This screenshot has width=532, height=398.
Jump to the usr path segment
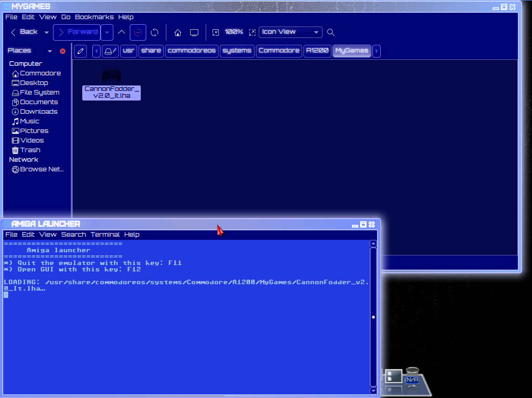[x=128, y=51]
